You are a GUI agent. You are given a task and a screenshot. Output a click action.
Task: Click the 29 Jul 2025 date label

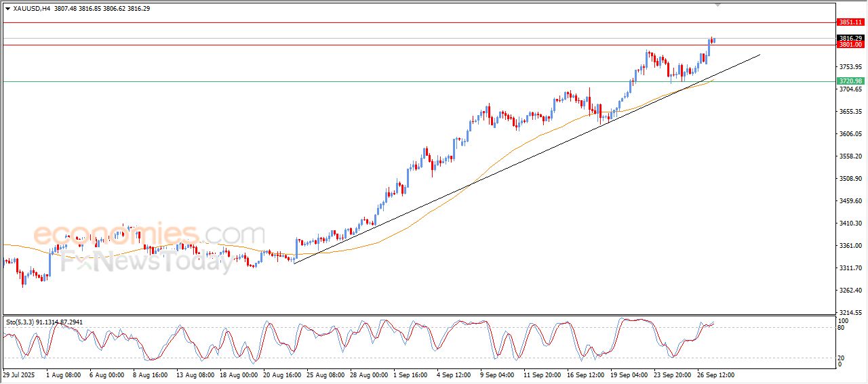tap(18, 374)
